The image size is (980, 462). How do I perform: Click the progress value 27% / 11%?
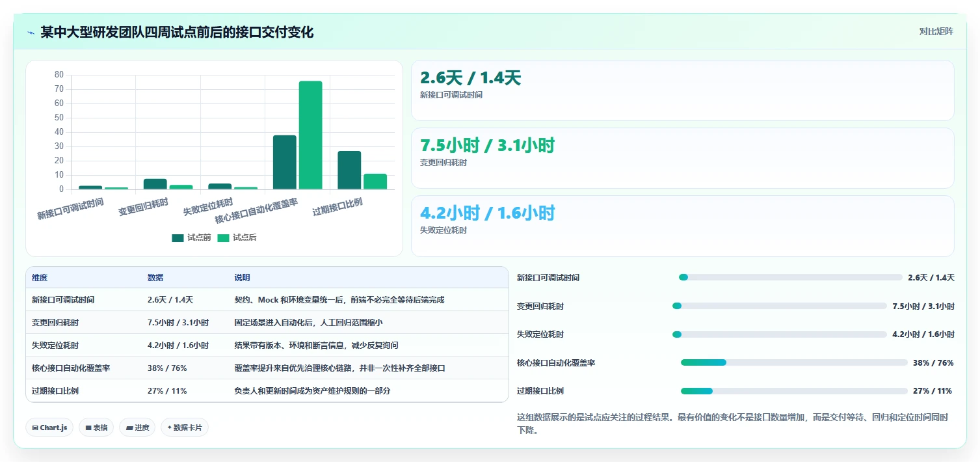933,391
